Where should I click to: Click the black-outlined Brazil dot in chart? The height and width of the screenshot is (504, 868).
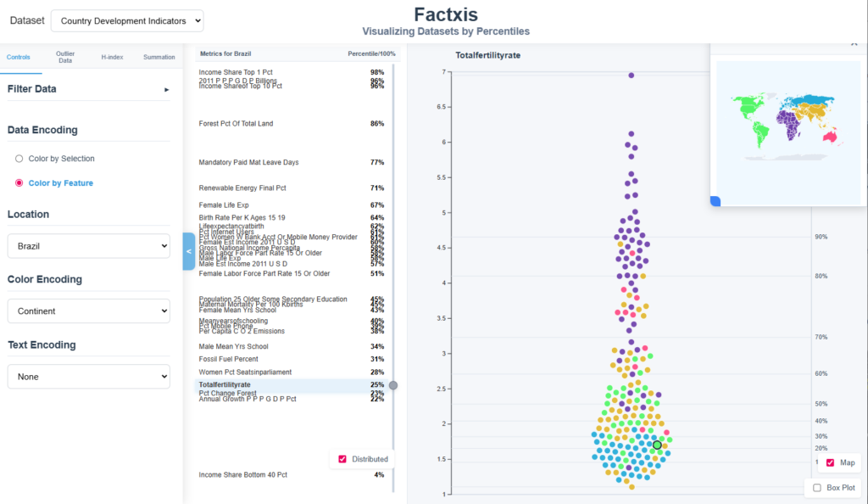(x=657, y=445)
